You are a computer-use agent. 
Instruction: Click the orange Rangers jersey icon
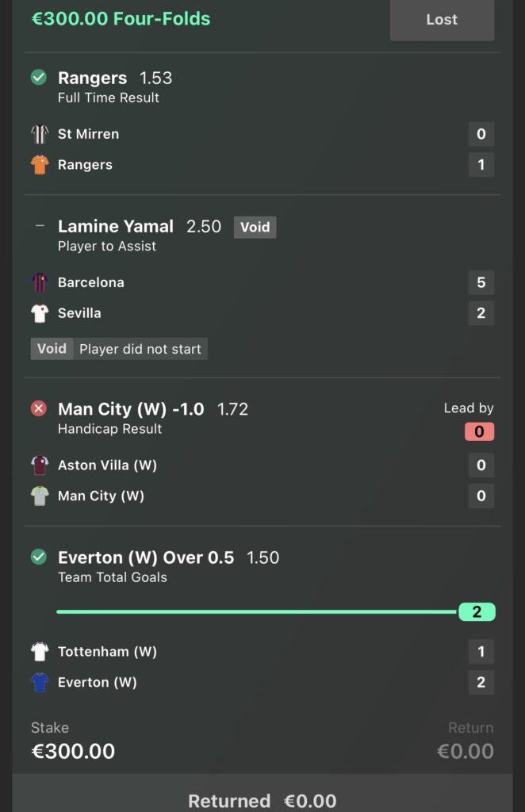[x=40, y=165]
